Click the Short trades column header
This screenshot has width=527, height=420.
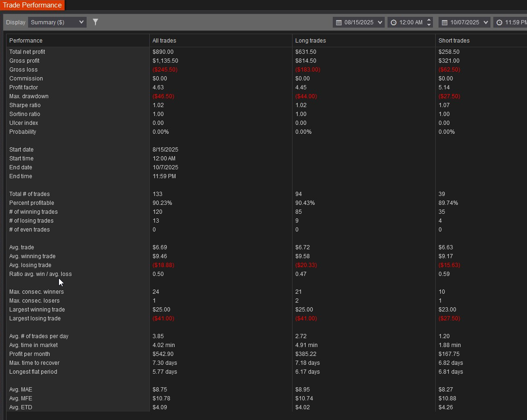(x=454, y=41)
